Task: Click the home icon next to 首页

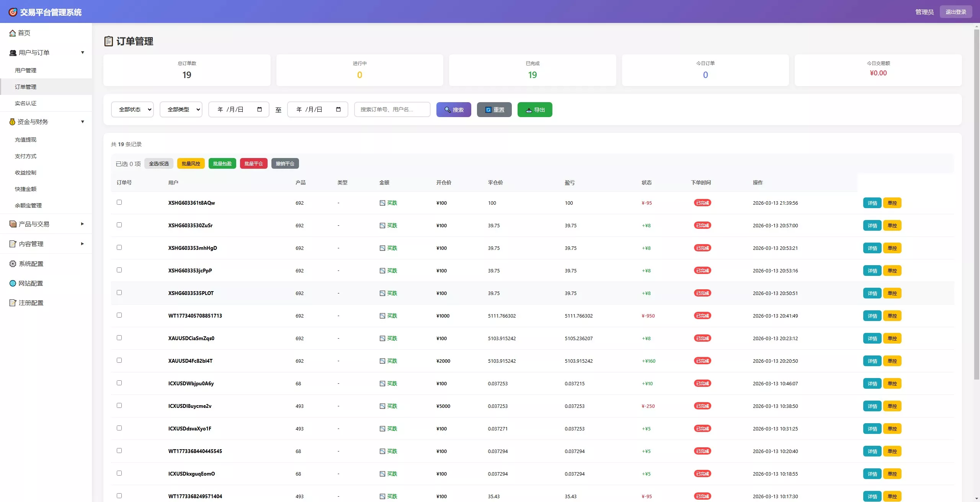Action: 13,33
